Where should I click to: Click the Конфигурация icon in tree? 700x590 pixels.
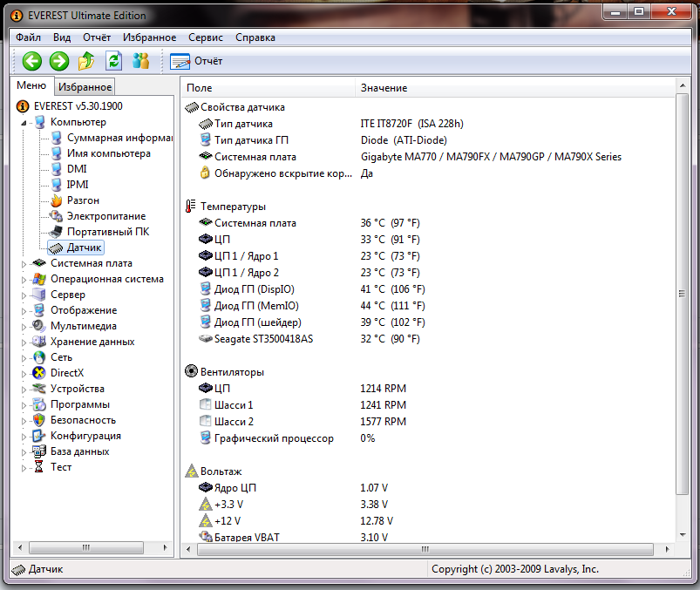(x=39, y=436)
